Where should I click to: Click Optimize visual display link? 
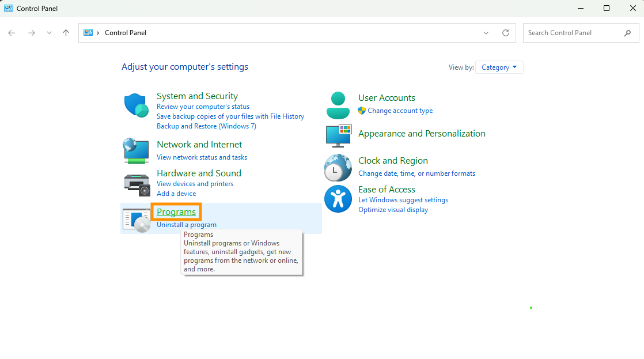393,210
